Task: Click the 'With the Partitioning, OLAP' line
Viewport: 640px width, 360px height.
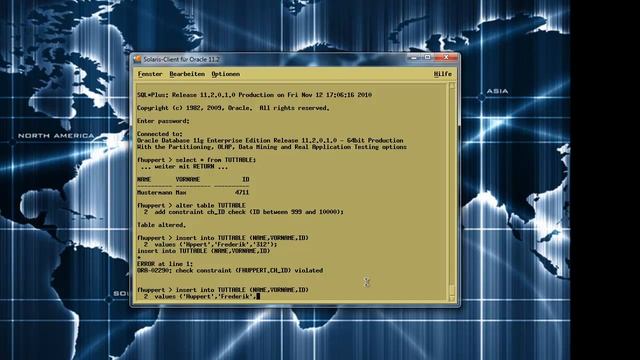Action: click(x=272, y=147)
